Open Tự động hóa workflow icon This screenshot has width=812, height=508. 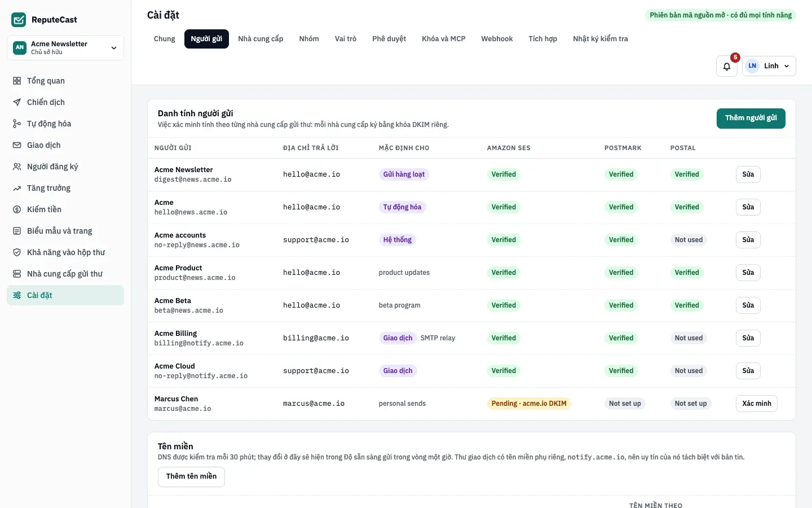pos(17,124)
